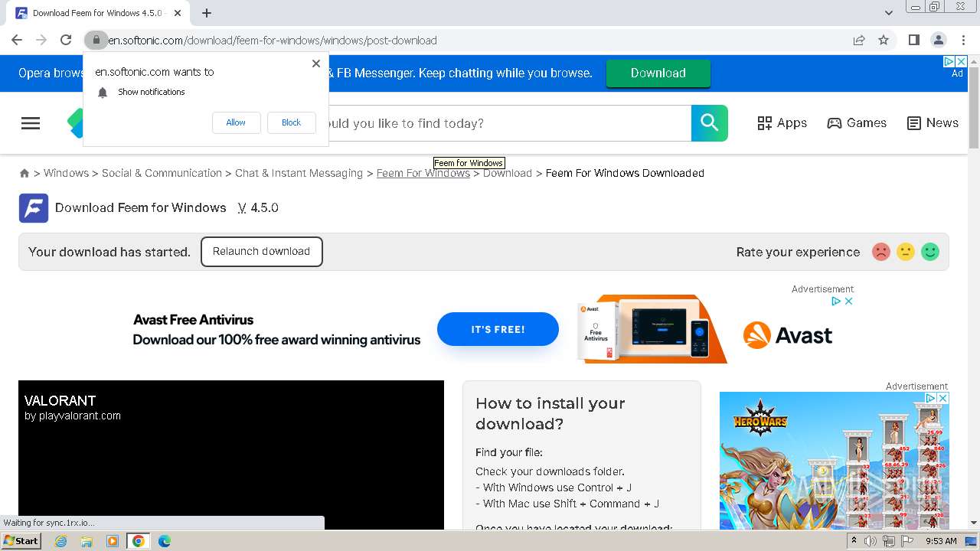Rate experience with yellow neutral face
980x551 pixels.
pyautogui.click(x=906, y=252)
